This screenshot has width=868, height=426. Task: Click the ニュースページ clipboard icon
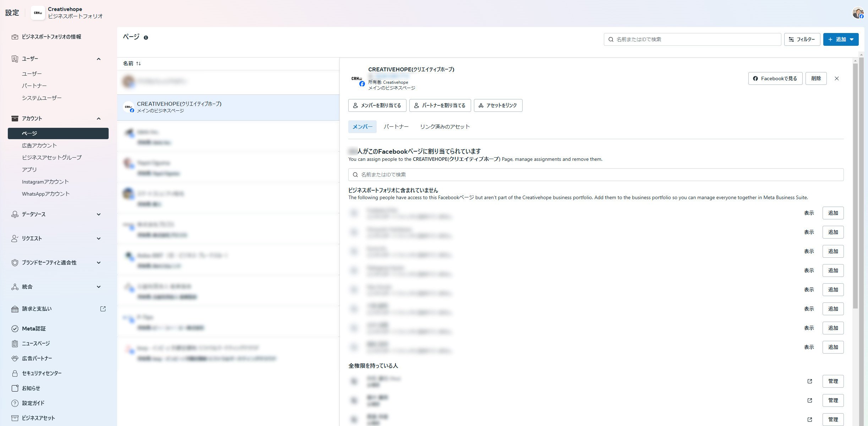(x=15, y=344)
